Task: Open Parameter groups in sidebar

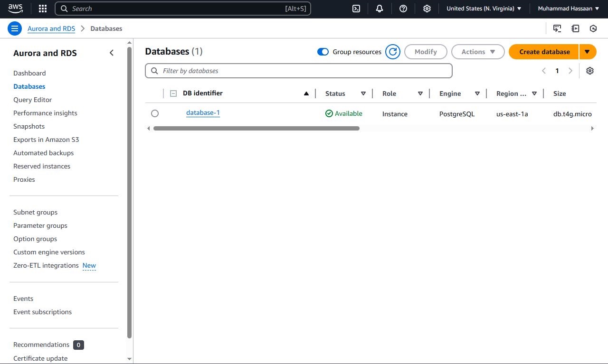Action: tap(40, 225)
